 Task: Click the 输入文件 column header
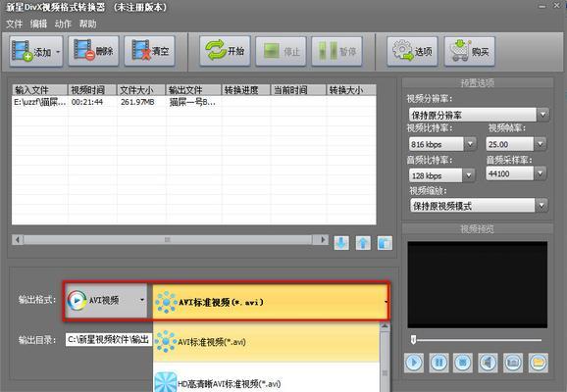(x=40, y=89)
